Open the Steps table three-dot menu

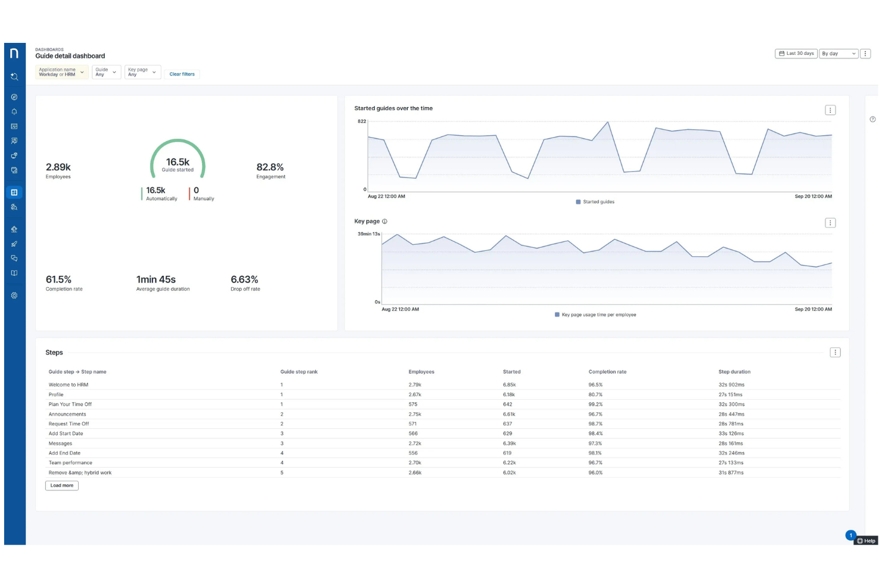click(x=835, y=353)
